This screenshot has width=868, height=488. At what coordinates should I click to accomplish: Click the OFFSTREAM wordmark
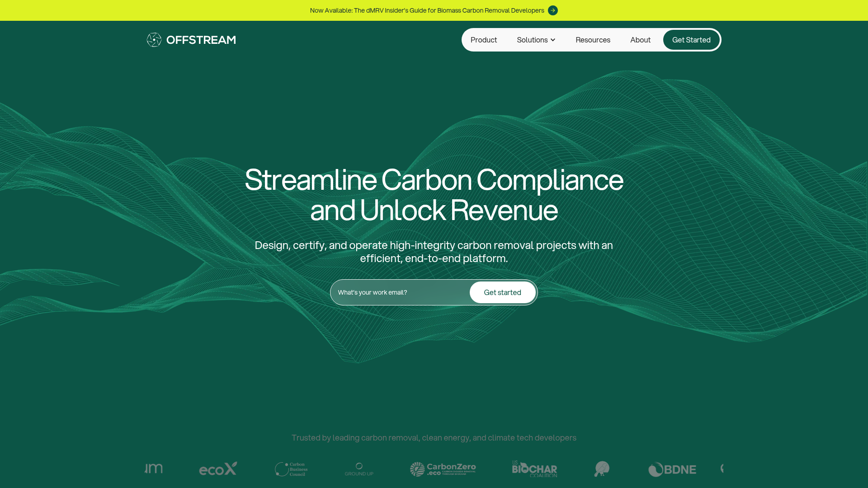point(201,40)
